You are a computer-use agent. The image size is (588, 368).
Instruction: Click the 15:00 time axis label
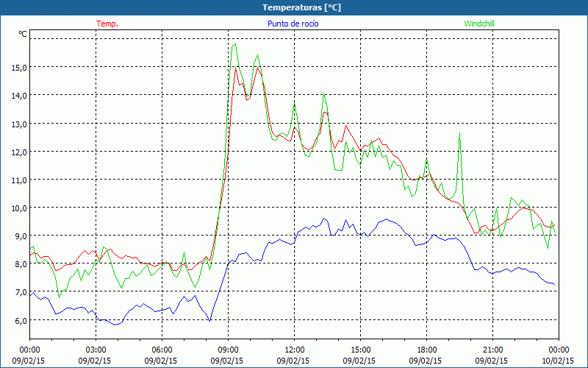click(x=361, y=350)
